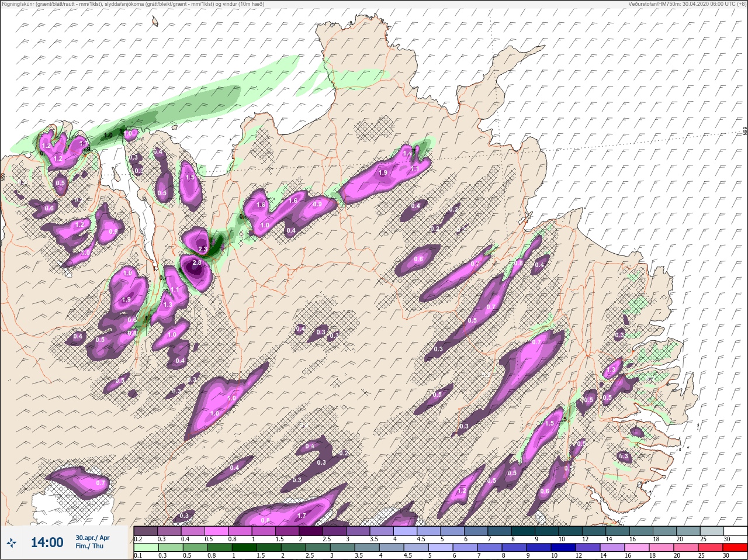Click the 1.7 precipitation value near bottom edge
The width and height of the screenshot is (748, 560).
point(302,516)
